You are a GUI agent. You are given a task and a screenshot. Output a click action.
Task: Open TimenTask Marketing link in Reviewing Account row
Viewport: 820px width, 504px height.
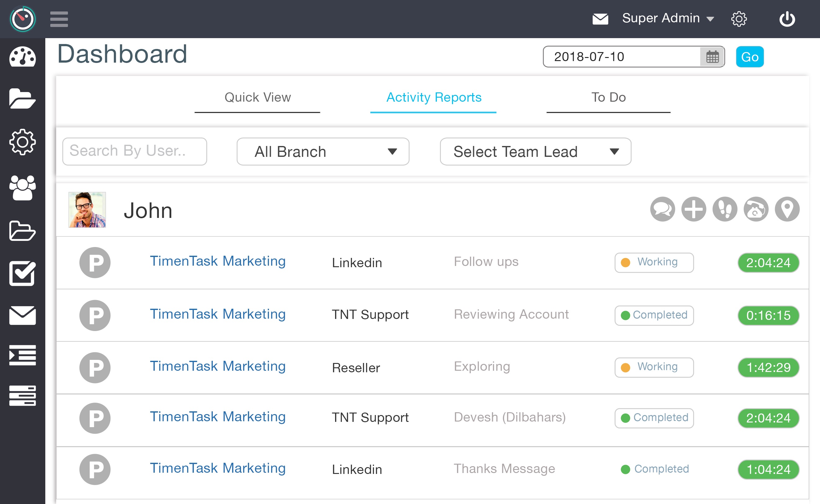pyautogui.click(x=218, y=314)
